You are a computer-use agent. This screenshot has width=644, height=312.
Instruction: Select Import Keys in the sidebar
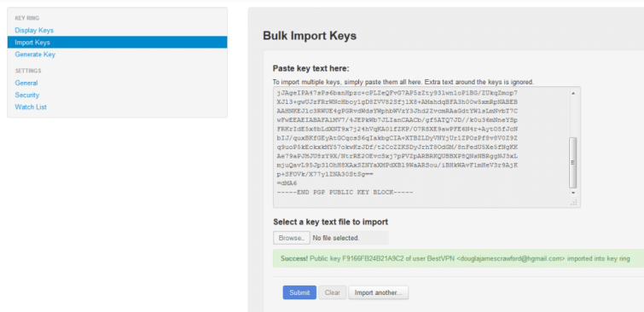[117, 43]
